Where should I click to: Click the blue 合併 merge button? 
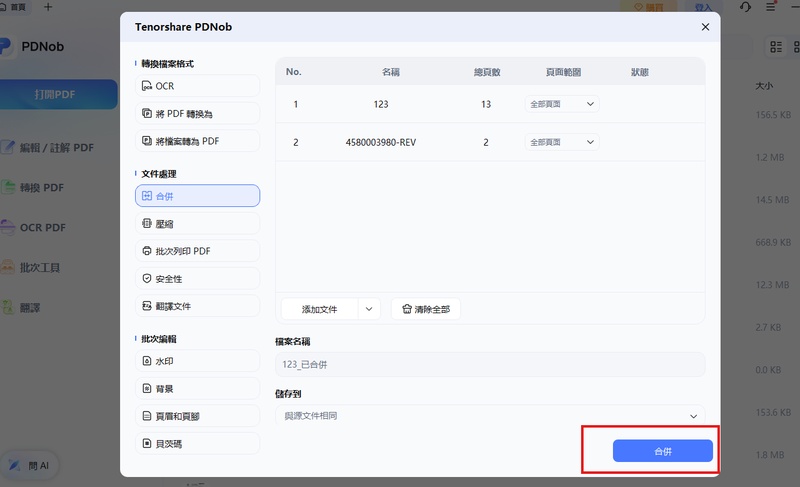pyautogui.click(x=662, y=451)
